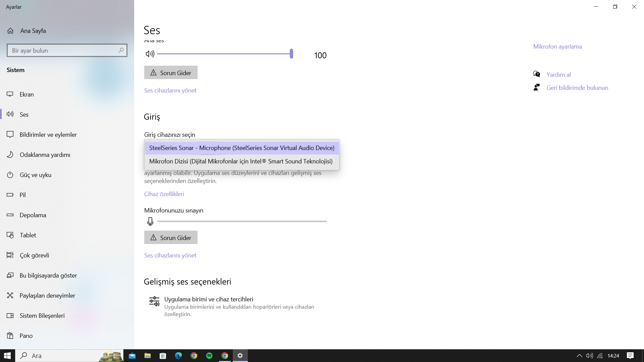Open Ekran settings in sidebar
The image size is (644, 362).
tap(27, 95)
